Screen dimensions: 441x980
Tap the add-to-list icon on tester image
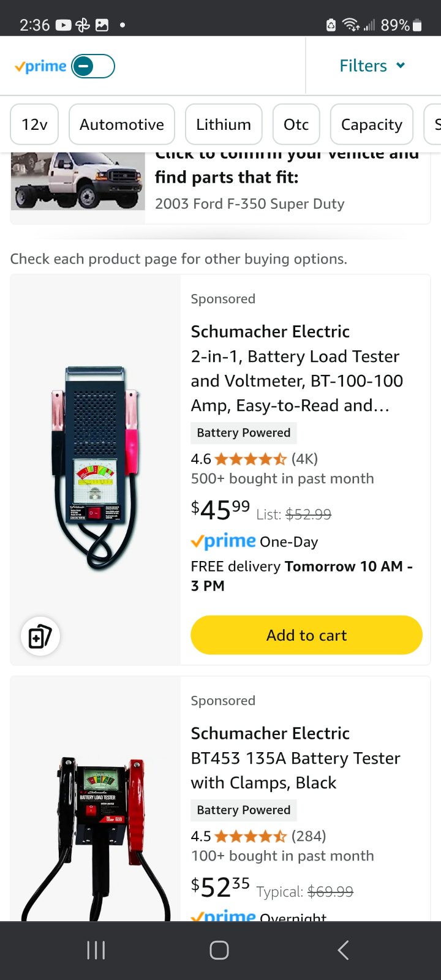(40, 636)
